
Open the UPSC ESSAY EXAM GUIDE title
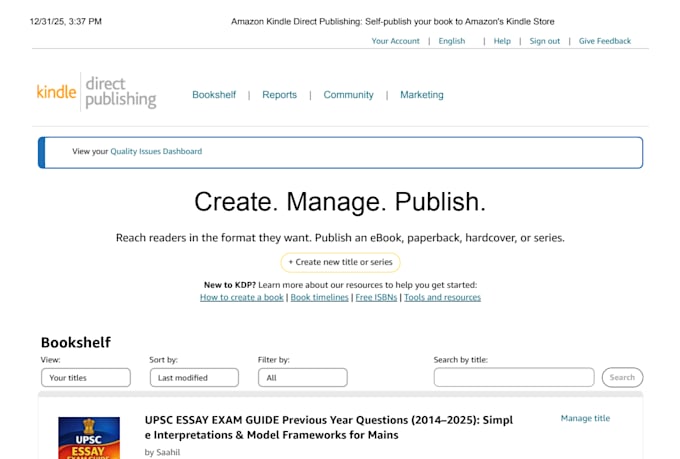point(329,427)
